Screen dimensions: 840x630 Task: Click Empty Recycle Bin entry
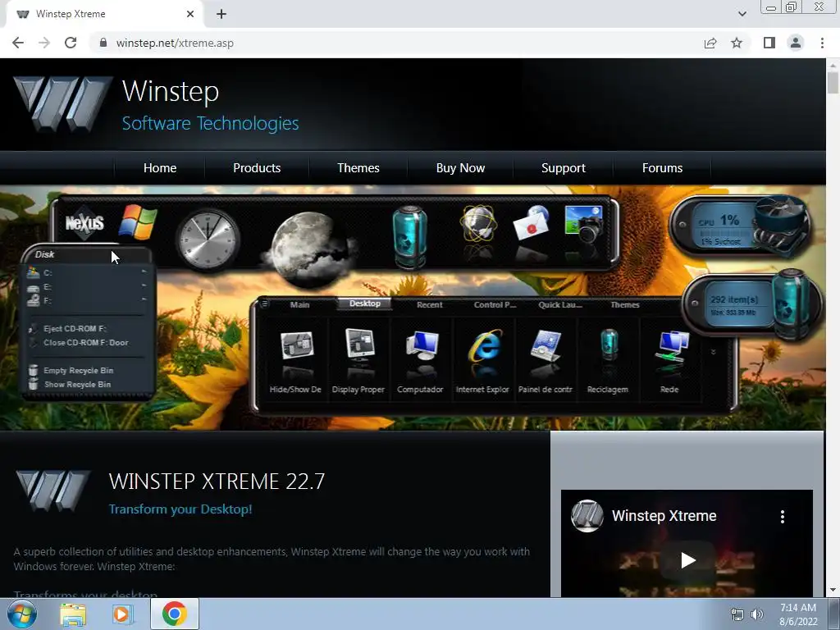[x=78, y=370]
